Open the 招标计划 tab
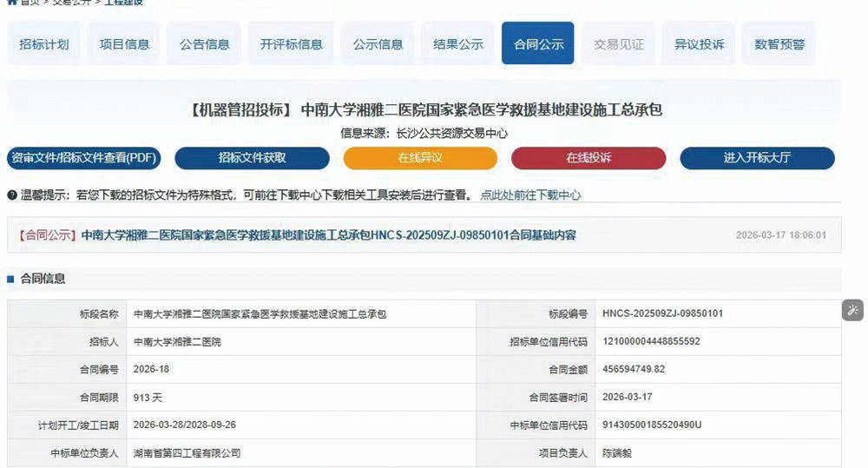 [43, 44]
